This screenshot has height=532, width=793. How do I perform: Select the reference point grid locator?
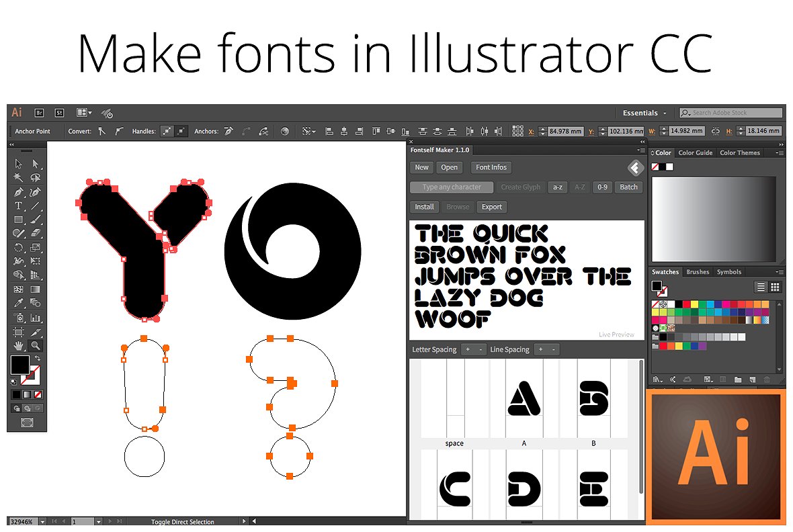tap(518, 132)
